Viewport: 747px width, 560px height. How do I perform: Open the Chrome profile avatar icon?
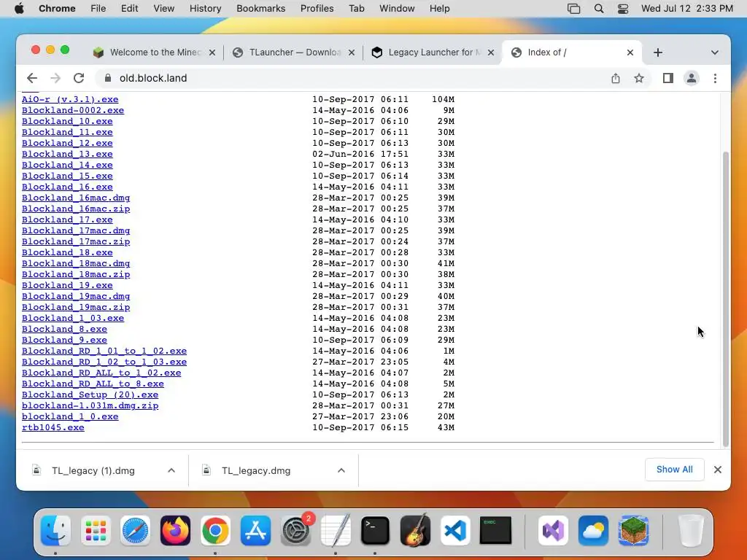692,78
